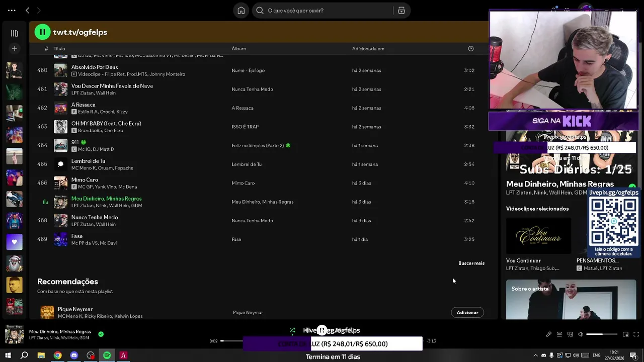
Task: Open Connect to a device icon
Action: click(570, 334)
